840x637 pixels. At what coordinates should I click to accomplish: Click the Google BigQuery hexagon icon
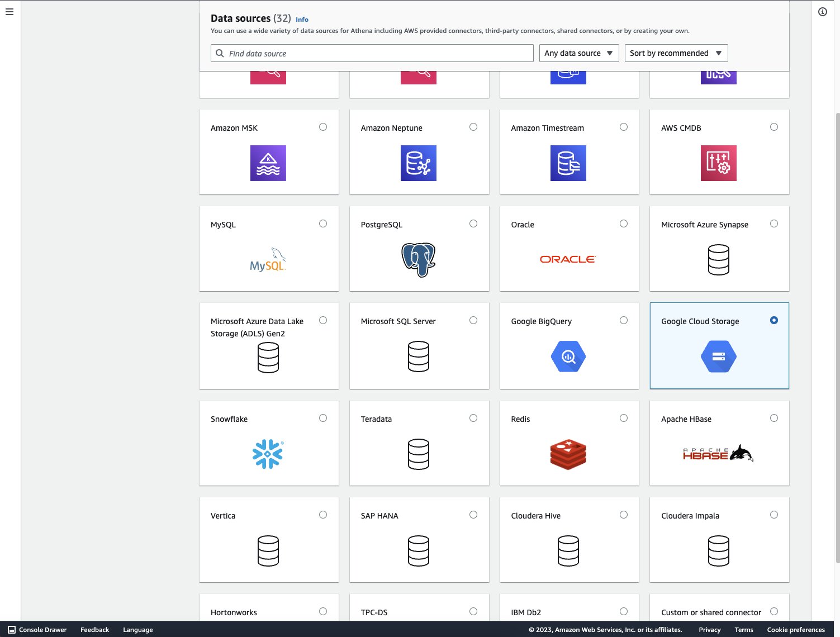[568, 356]
